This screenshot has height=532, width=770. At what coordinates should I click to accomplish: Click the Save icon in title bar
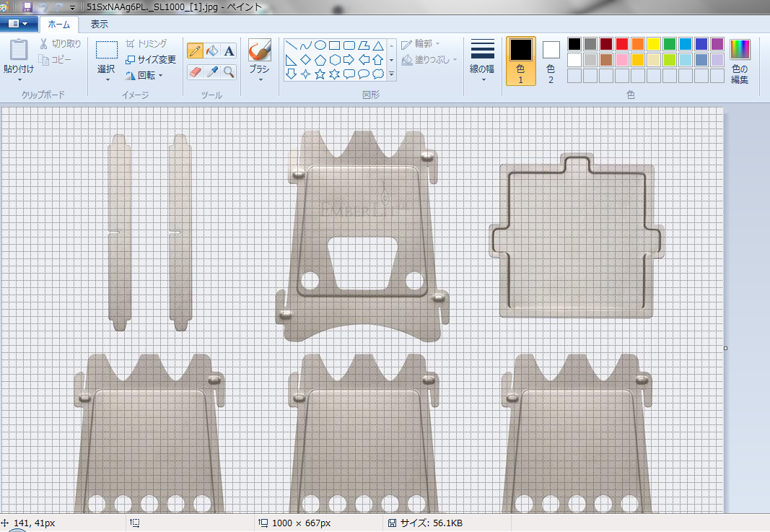pos(27,6)
